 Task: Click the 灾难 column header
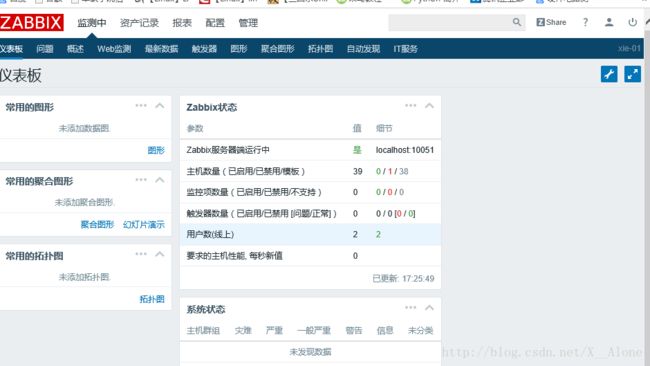pyautogui.click(x=243, y=330)
